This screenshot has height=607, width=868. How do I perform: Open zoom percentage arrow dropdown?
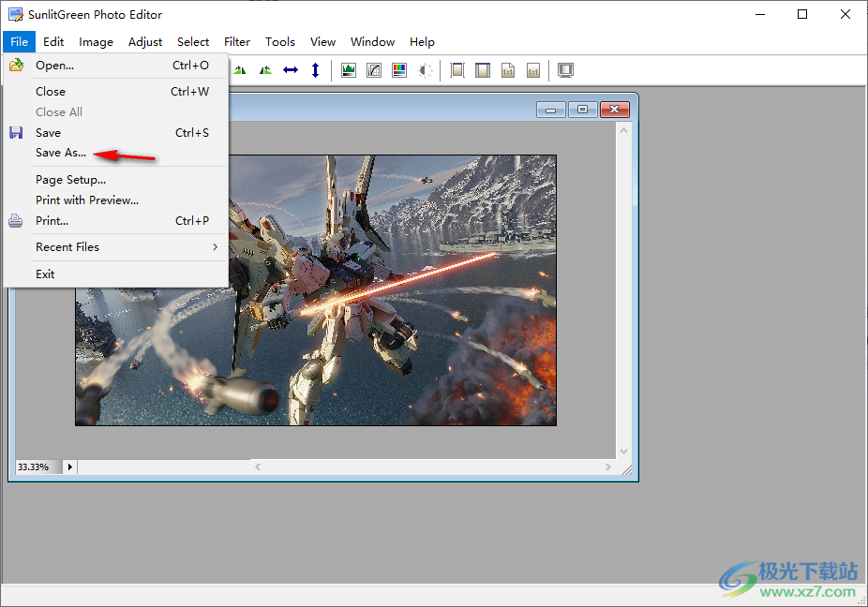69,467
